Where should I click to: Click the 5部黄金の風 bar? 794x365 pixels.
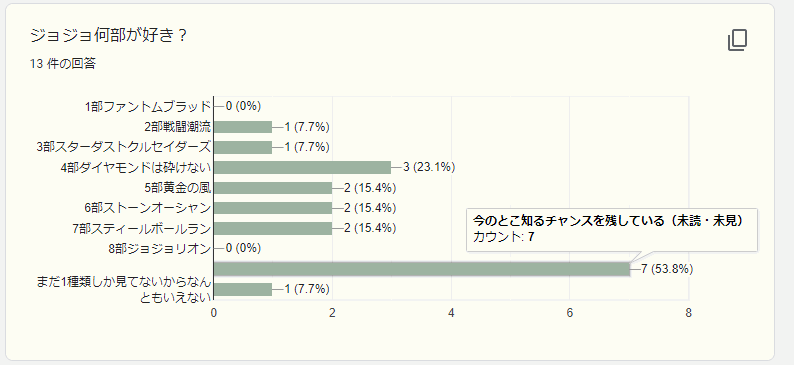point(273,188)
